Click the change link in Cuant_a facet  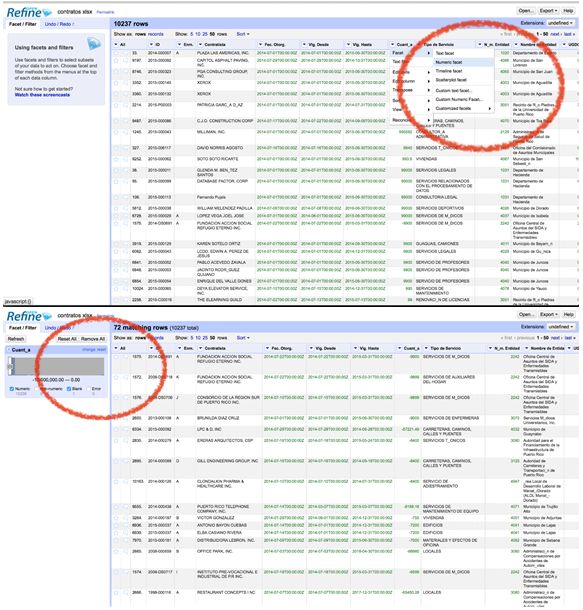pos(89,350)
